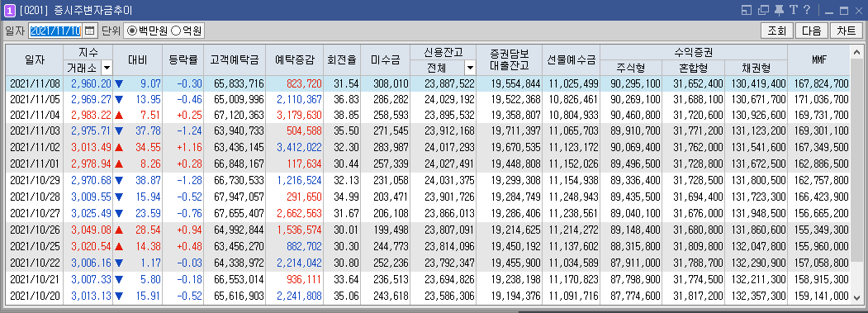Click the 조회 query button
868x313 pixels.
pyautogui.click(x=777, y=31)
